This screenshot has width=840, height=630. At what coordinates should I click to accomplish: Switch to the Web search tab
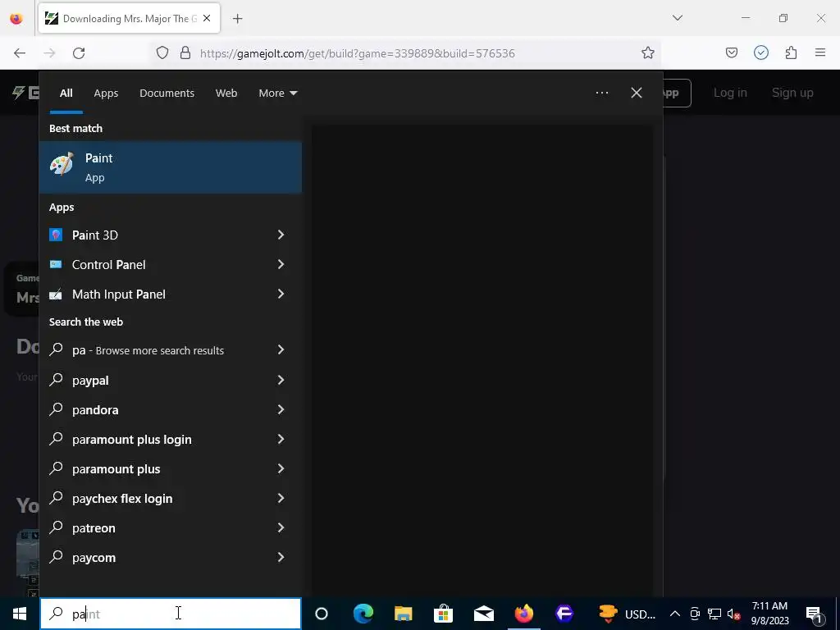(x=226, y=93)
